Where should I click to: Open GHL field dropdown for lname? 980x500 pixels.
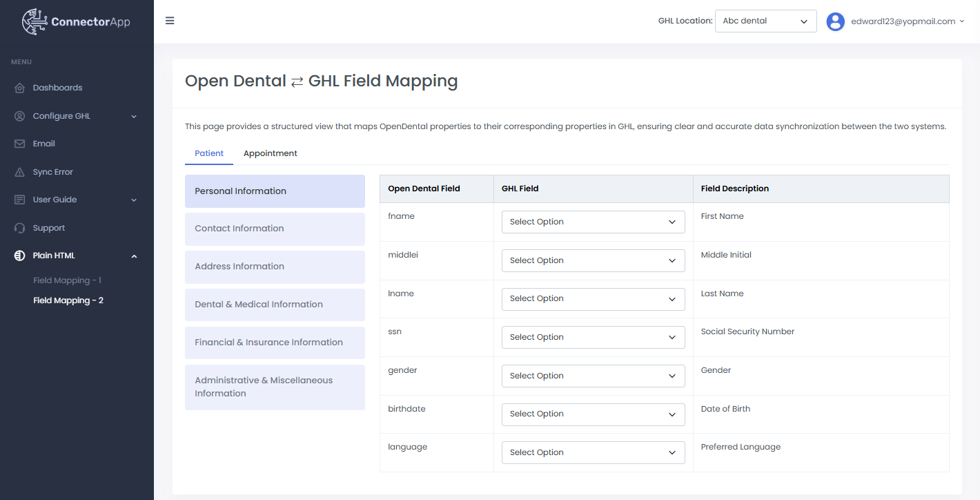pos(594,298)
